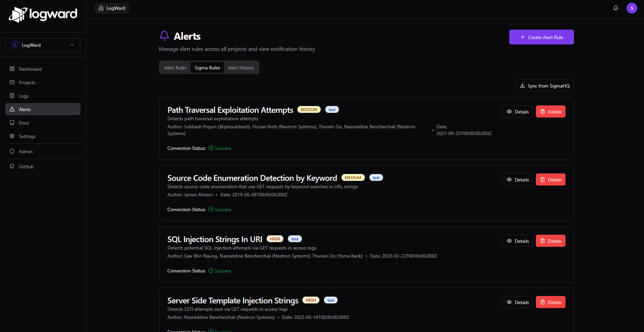This screenshot has width=644, height=332.
Task: Open the Alert History tab
Action: click(241, 67)
